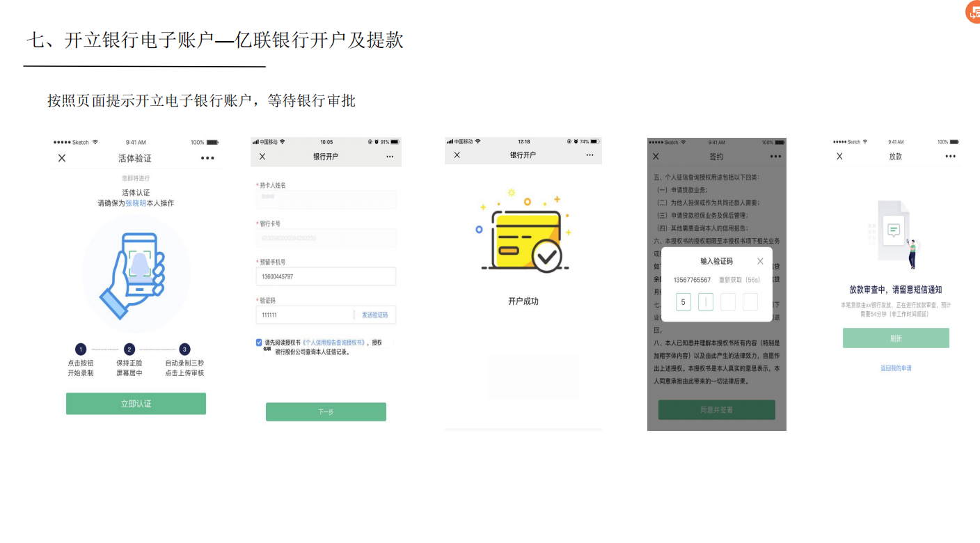Click the 立即认证 button
The width and height of the screenshot is (980, 543).
[x=136, y=404]
